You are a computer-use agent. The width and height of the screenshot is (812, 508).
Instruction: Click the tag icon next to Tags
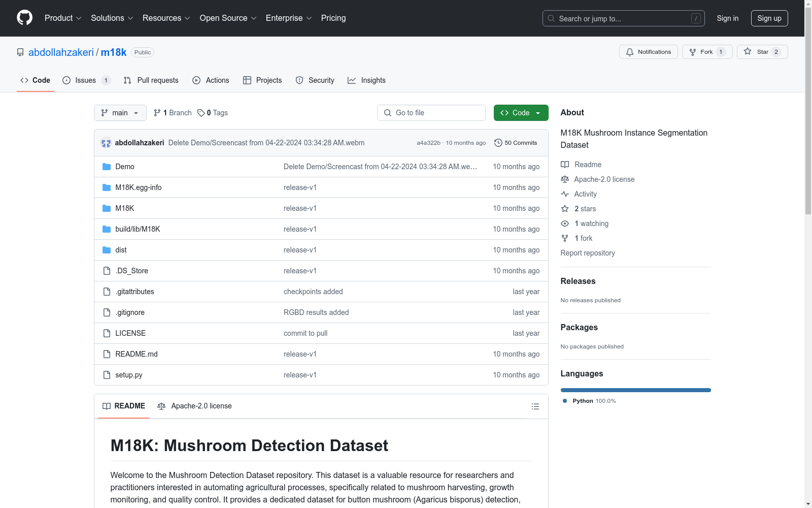click(x=201, y=113)
